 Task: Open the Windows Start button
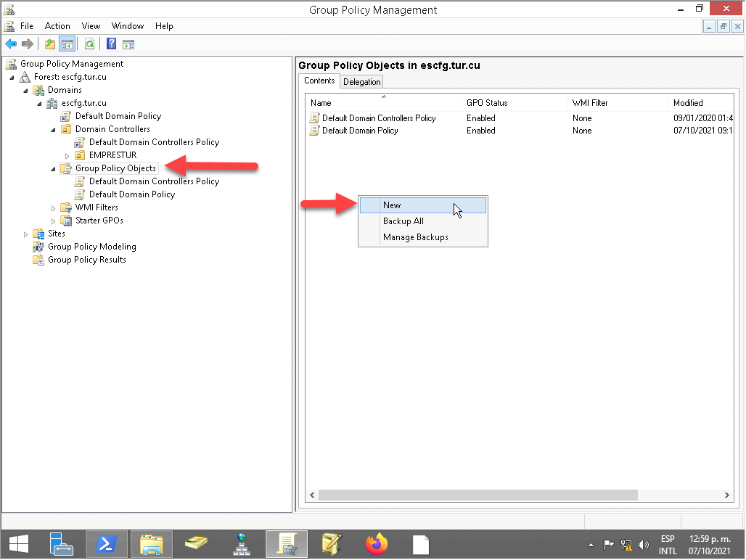(19, 544)
